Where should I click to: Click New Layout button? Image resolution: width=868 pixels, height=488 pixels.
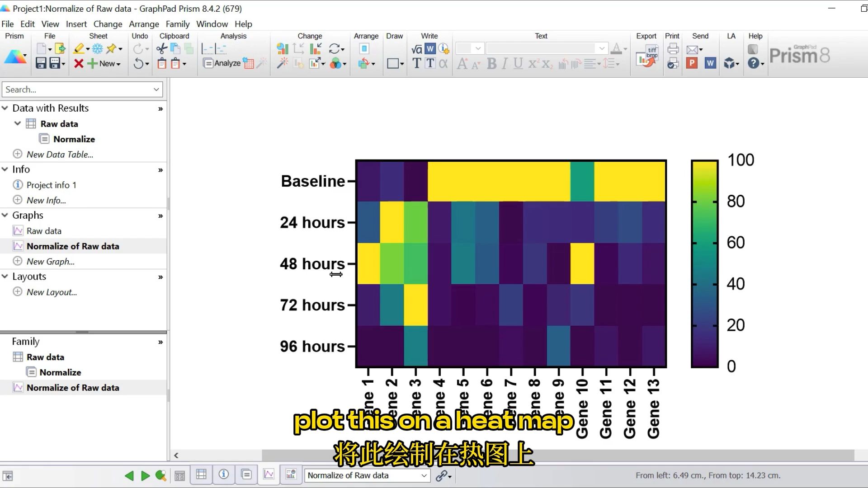point(51,291)
